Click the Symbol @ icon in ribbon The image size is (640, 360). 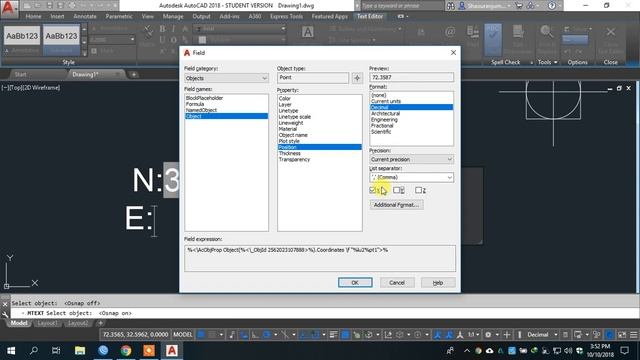(x=450, y=32)
